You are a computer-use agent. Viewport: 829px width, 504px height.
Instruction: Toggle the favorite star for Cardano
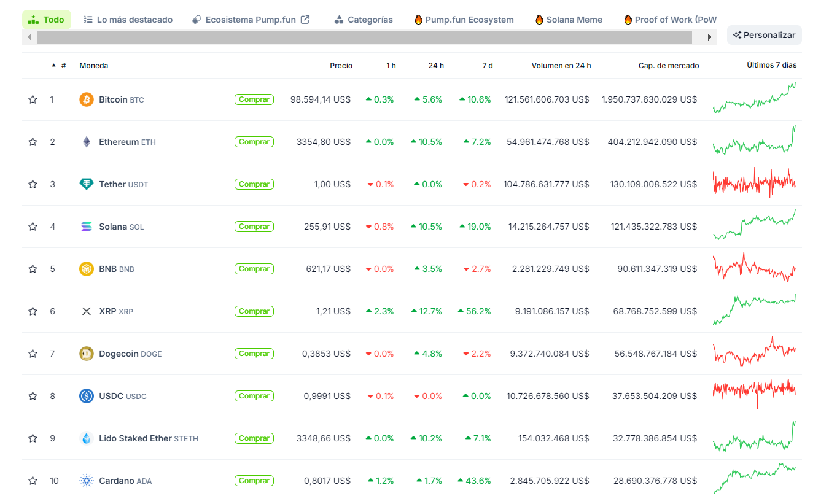(33, 481)
